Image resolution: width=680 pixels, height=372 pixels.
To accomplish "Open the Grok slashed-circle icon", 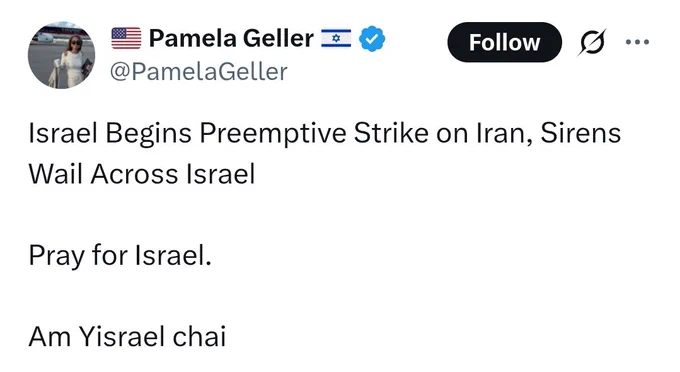I will tap(592, 42).
